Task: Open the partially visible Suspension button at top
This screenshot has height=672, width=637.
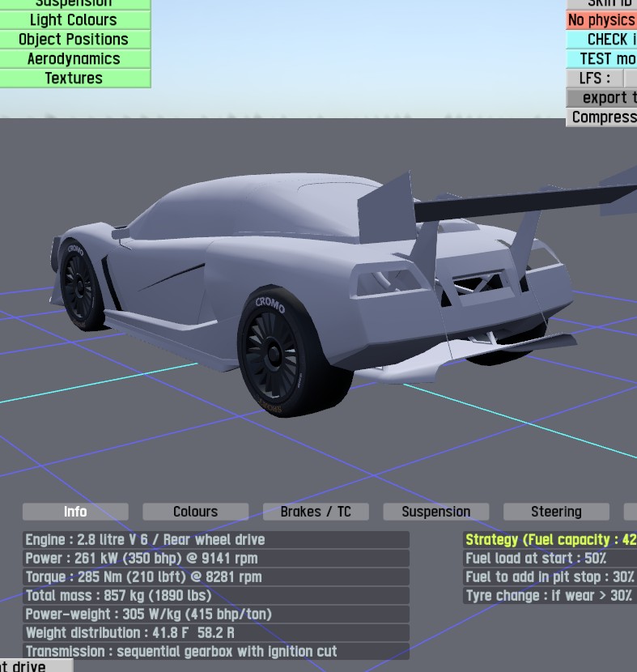Action: point(75,5)
